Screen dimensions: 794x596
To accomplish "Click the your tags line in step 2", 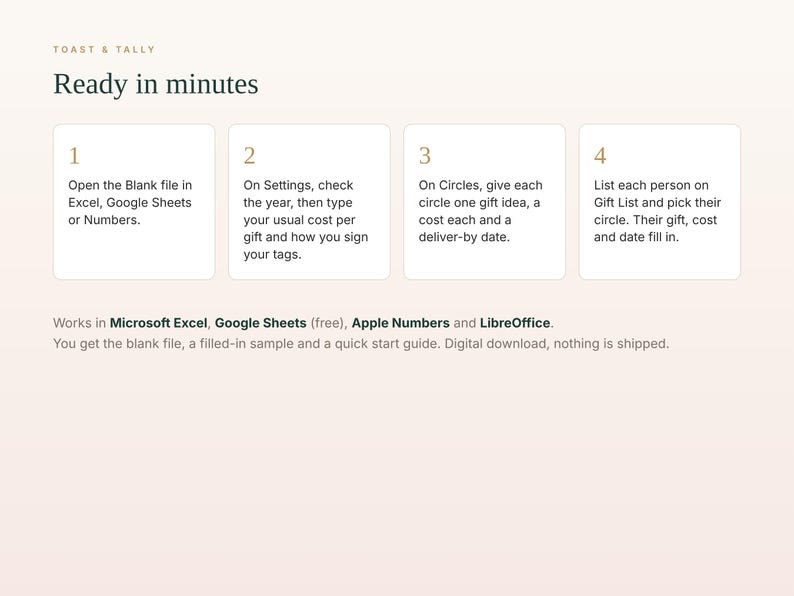I will click(272, 254).
